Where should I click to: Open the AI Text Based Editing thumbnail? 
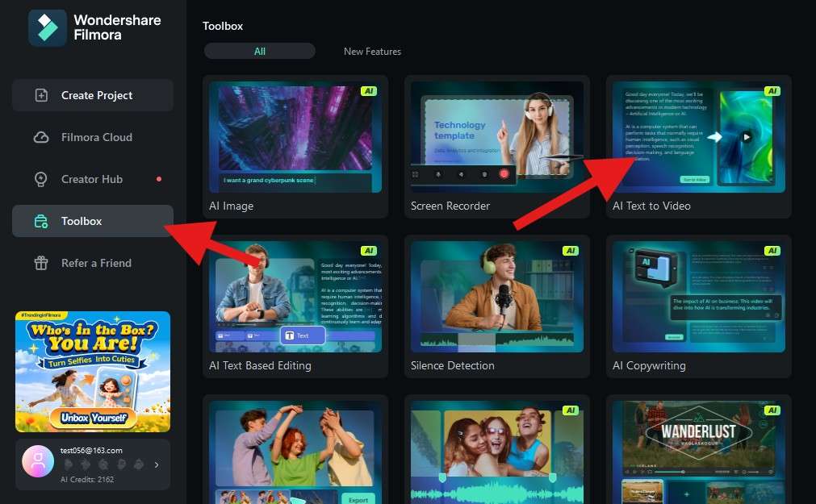coord(295,297)
